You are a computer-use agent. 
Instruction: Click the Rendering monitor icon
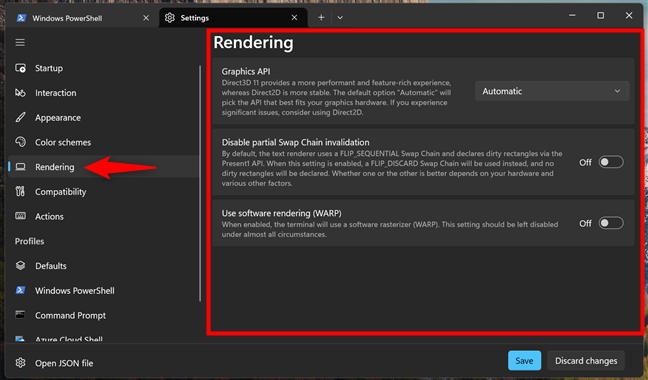tap(20, 167)
